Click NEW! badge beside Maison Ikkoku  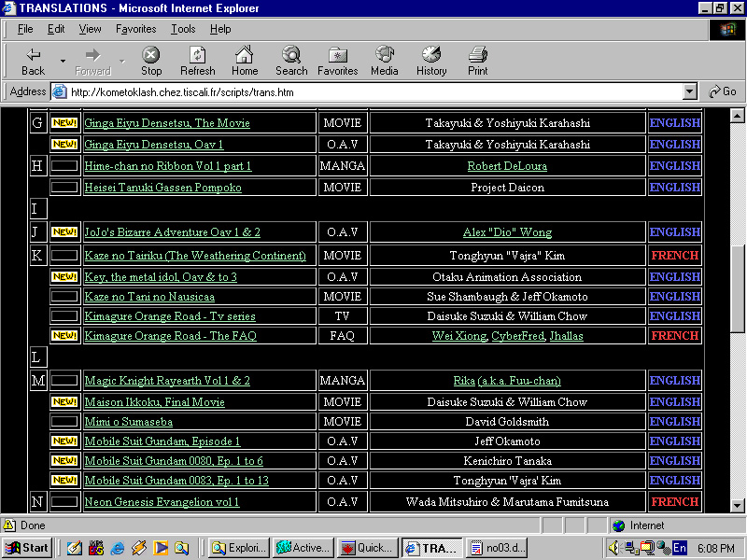point(64,402)
